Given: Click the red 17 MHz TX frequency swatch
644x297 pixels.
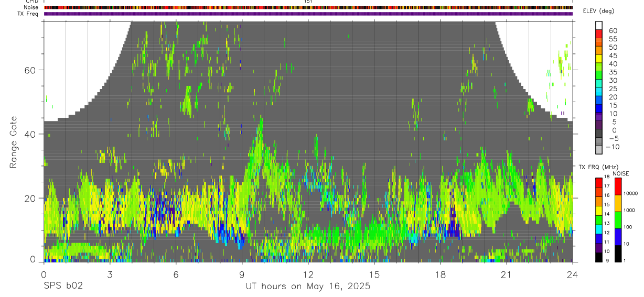Looking at the screenshot, I should click(599, 183).
